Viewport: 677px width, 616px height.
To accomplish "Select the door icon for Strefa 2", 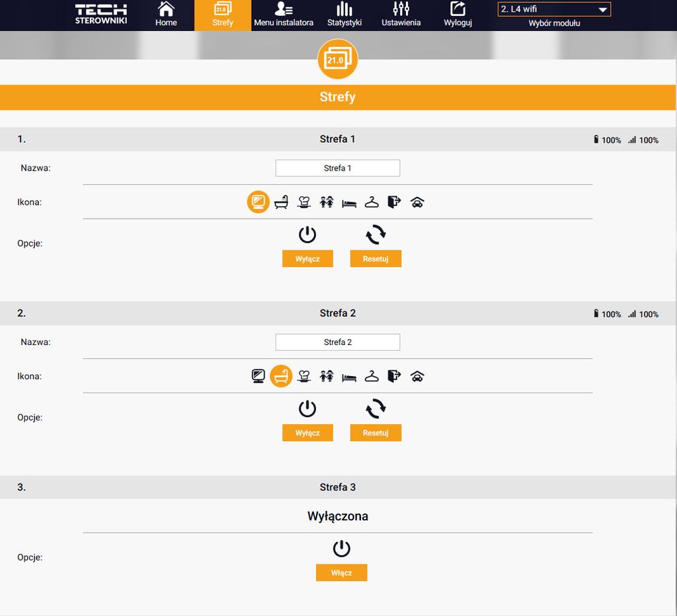I will (x=394, y=376).
